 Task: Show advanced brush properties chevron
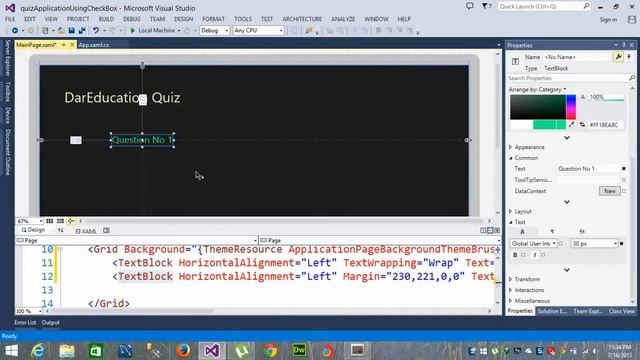coord(567,138)
